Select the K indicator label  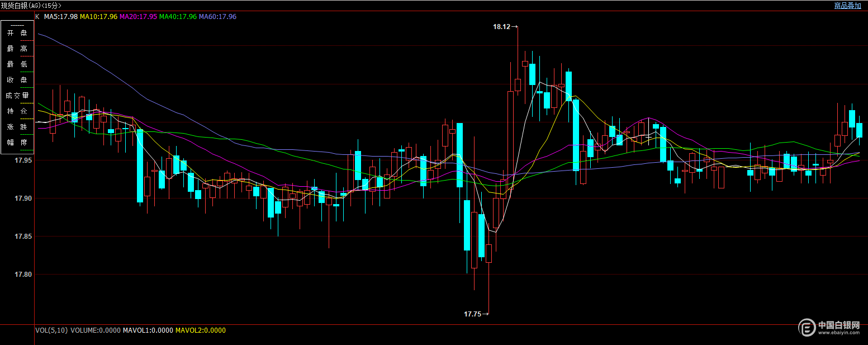coord(37,17)
